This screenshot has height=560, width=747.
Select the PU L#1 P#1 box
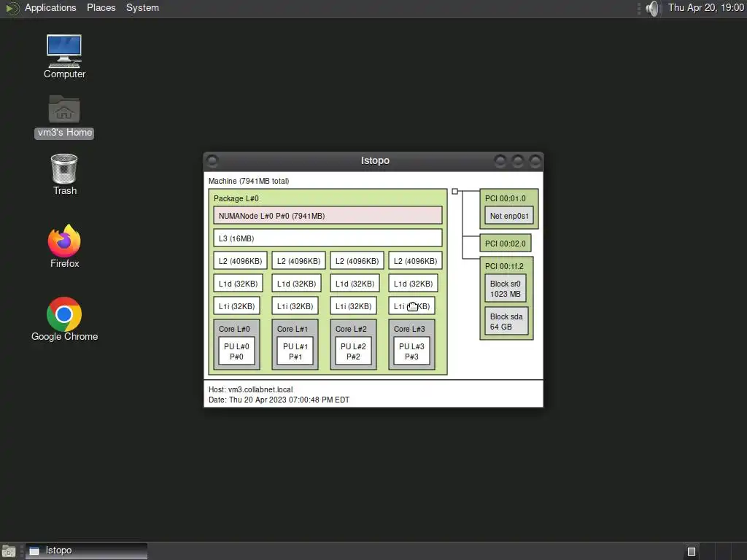(x=295, y=351)
